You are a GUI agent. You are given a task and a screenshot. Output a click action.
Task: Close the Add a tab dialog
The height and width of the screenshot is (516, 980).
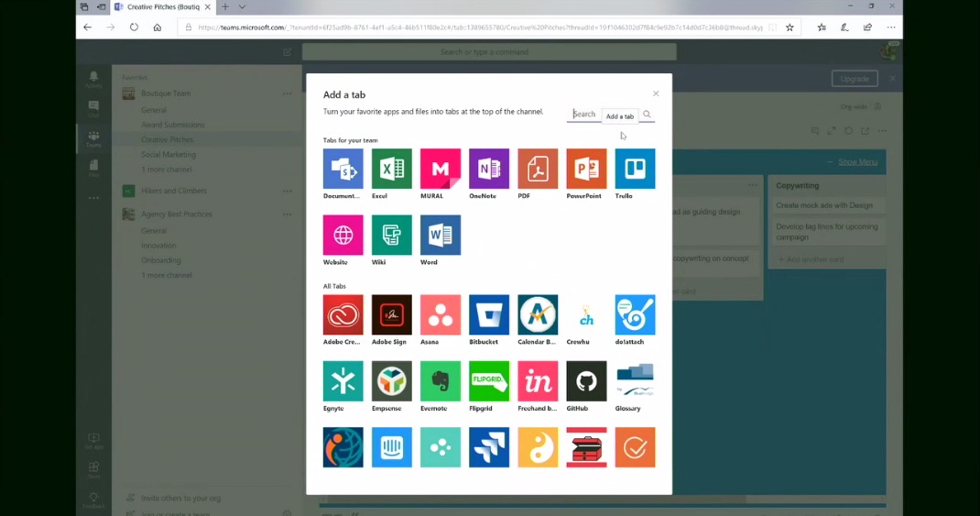656,93
